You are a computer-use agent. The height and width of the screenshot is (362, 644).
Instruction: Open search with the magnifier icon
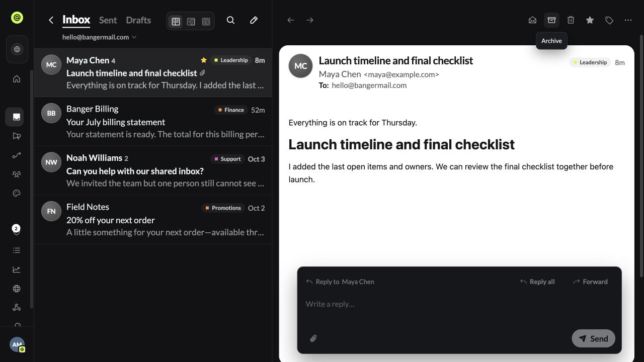[x=230, y=20]
